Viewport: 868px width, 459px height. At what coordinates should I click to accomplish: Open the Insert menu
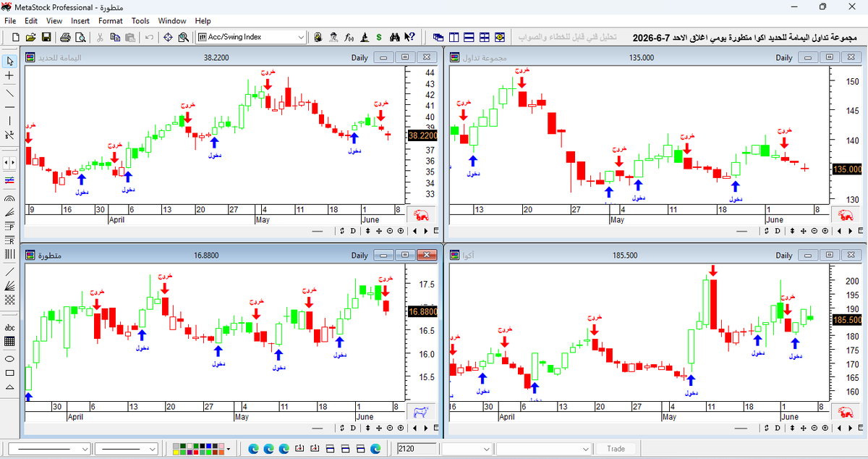(x=80, y=21)
